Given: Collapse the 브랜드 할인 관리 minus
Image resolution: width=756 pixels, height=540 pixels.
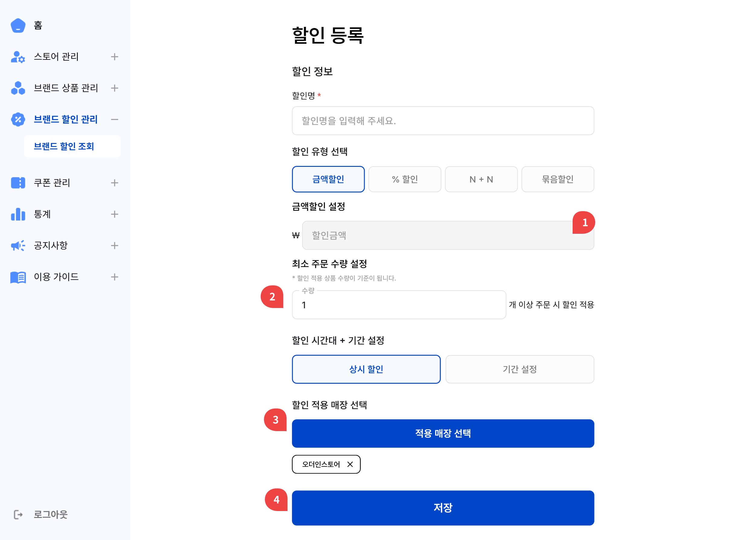Looking at the screenshot, I should [115, 119].
